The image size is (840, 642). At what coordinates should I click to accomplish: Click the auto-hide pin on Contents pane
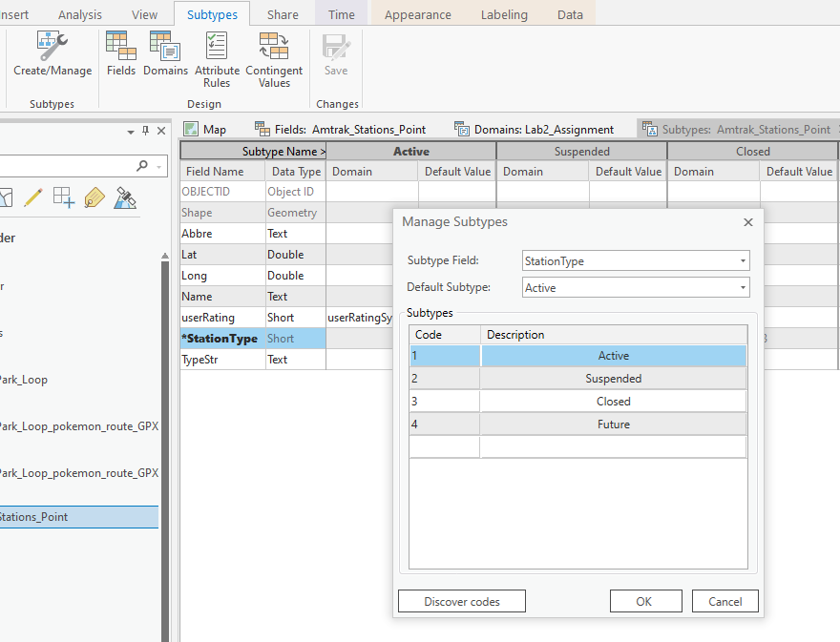[x=146, y=131]
